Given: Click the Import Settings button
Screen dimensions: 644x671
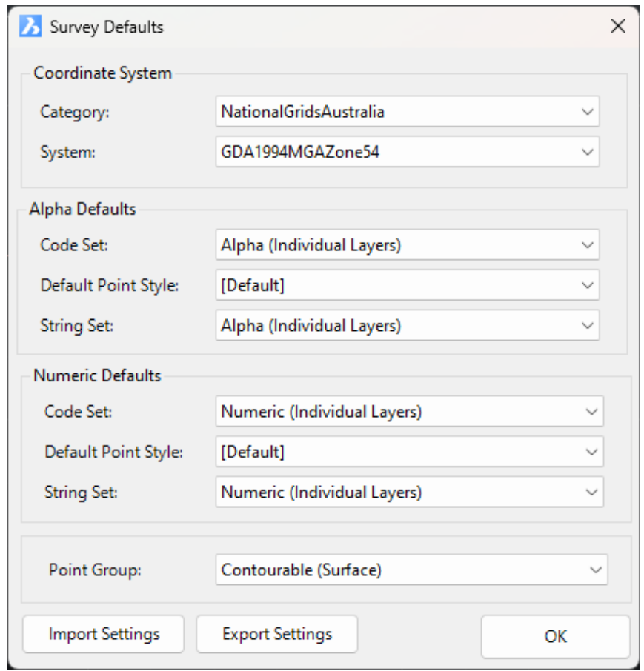Looking at the screenshot, I should (x=104, y=634).
